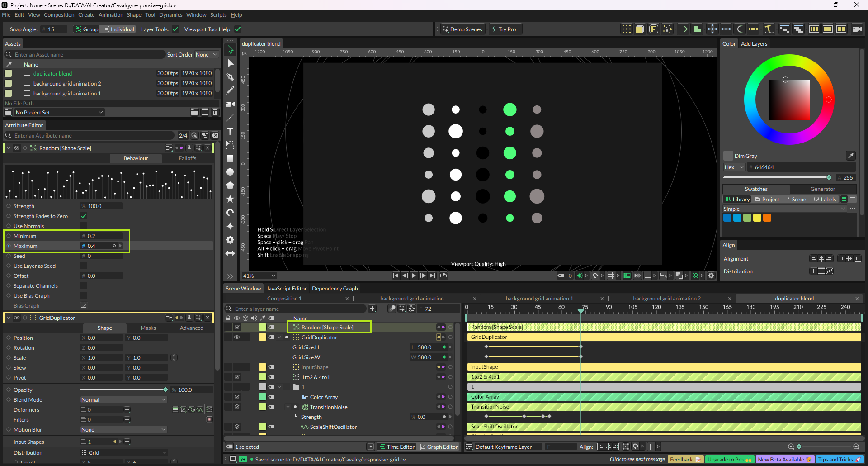The image size is (868, 466).
Task: Click the Pen tool icon
Action: 230,77
